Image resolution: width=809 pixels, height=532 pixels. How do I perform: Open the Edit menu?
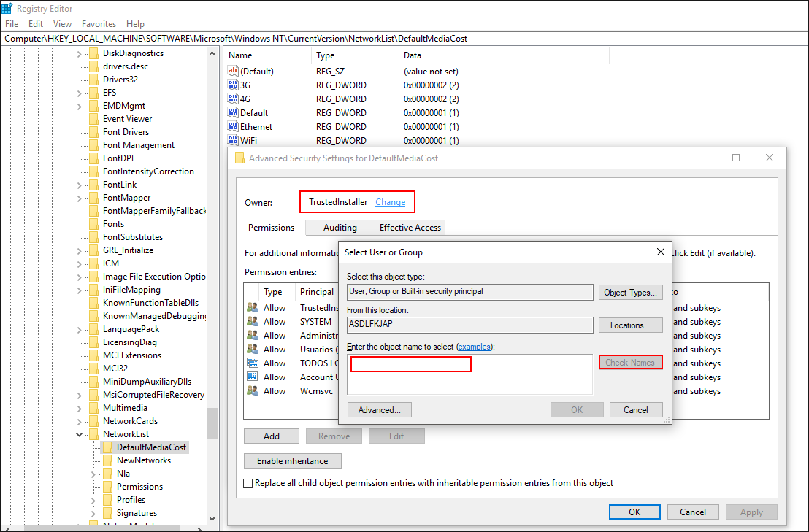click(x=36, y=23)
